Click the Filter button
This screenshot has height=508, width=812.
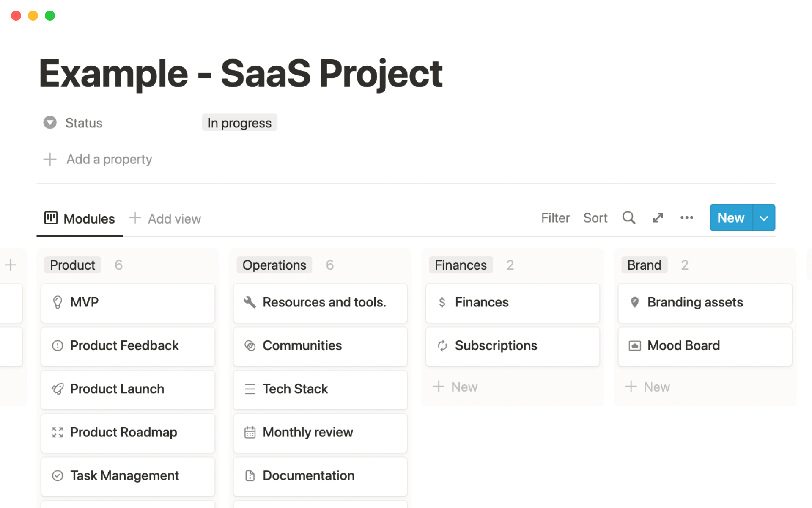(x=555, y=218)
